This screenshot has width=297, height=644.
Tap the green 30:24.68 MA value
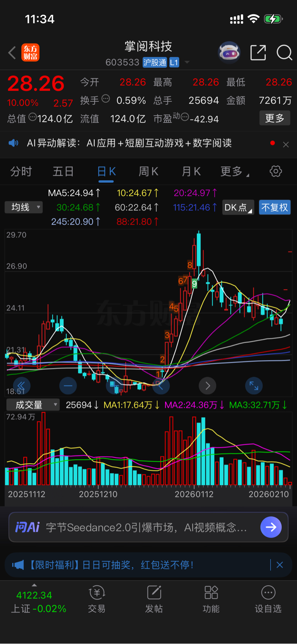coord(78,207)
